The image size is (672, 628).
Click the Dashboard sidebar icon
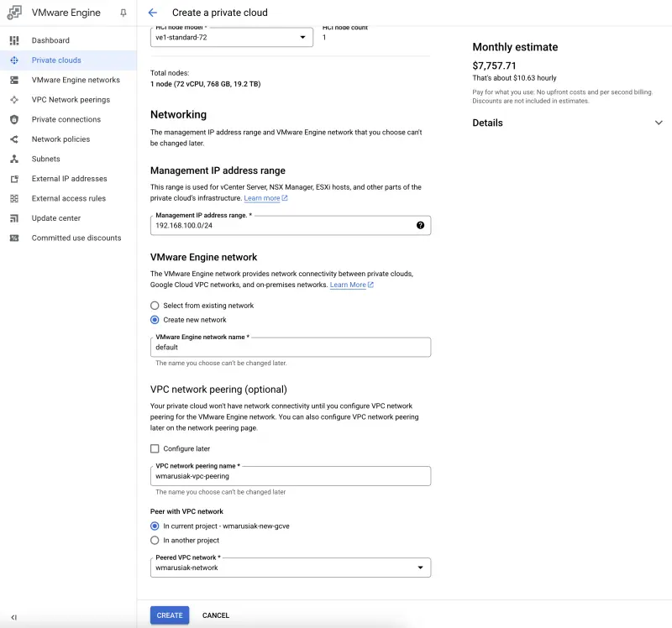coord(14,40)
